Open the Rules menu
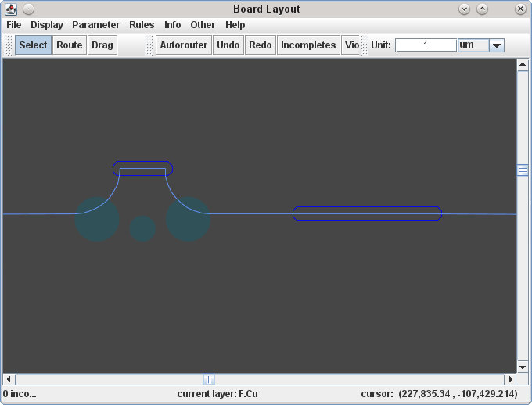The width and height of the screenshot is (532, 405). point(142,25)
